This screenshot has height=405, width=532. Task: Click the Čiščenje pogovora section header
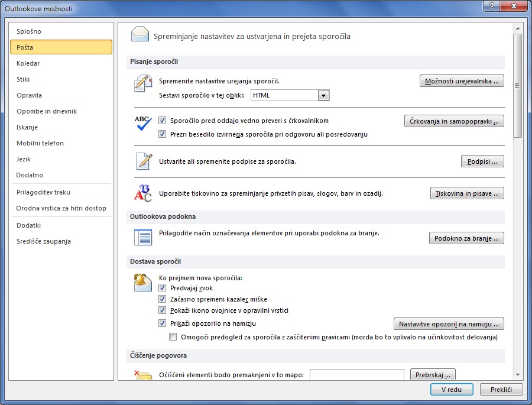pos(316,355)
